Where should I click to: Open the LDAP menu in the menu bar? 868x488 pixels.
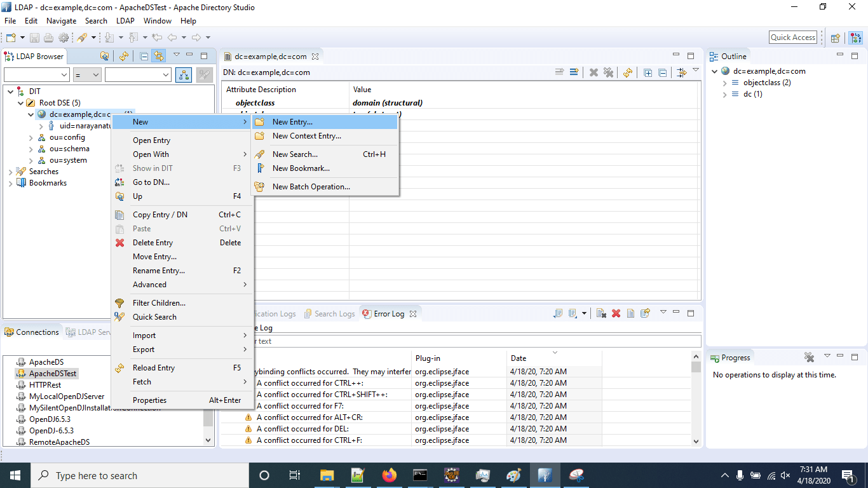click(125, 21)
